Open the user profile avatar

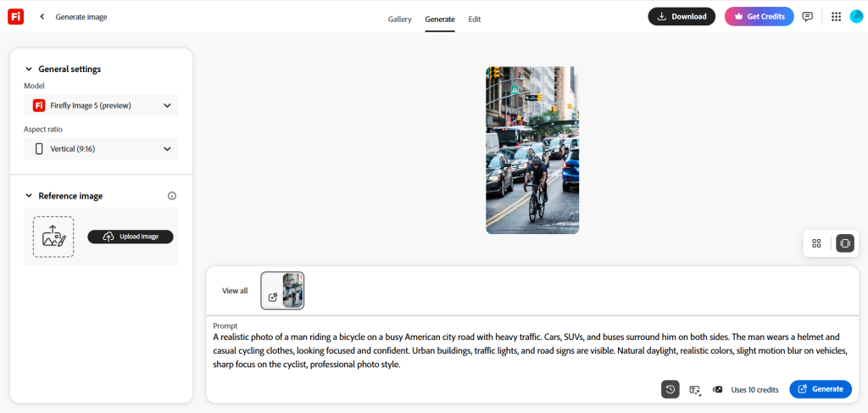tap(856, 16)
